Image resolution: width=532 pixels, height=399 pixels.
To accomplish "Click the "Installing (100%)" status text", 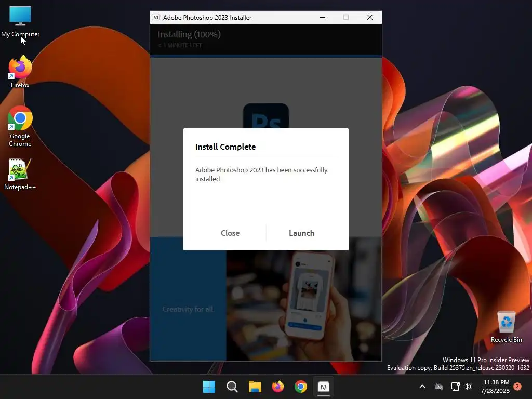I will (x=189, y=34).
